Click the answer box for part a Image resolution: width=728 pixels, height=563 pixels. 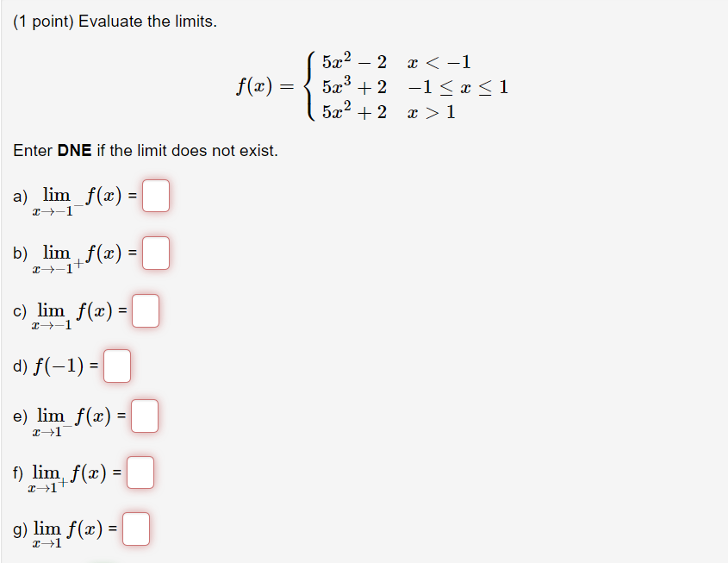point(158,196)
